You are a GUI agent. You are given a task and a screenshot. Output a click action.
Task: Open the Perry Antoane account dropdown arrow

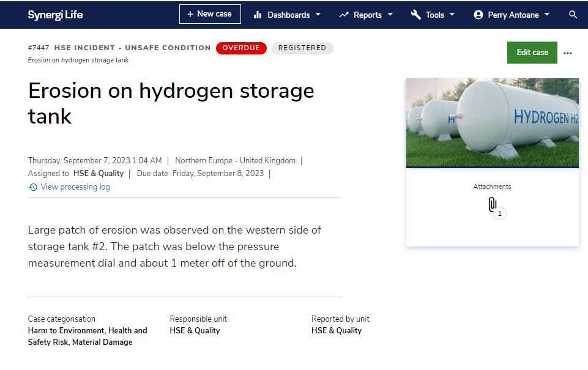pos(547,14)
